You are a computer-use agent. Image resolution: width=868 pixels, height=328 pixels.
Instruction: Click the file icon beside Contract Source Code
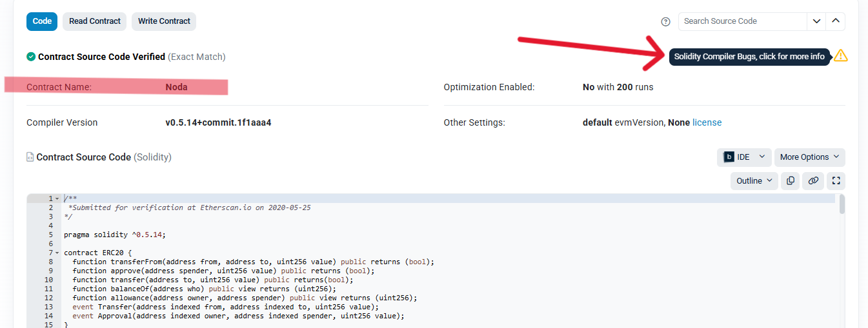[x=30, y=157]
